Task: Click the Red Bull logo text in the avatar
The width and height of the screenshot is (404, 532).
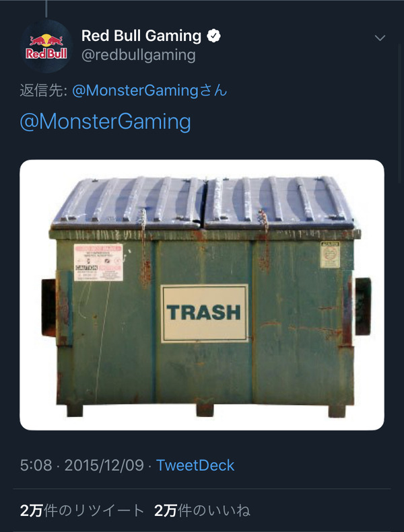Action: coord(46,53)
